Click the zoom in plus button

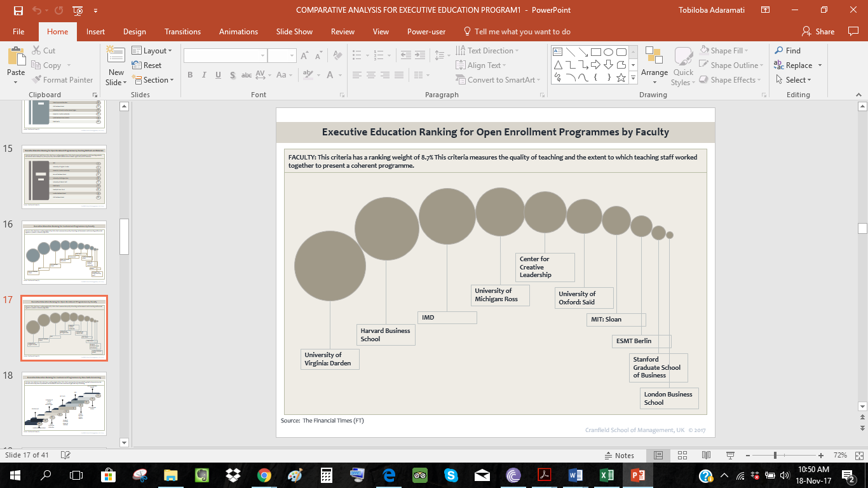[x=821, y=455]
